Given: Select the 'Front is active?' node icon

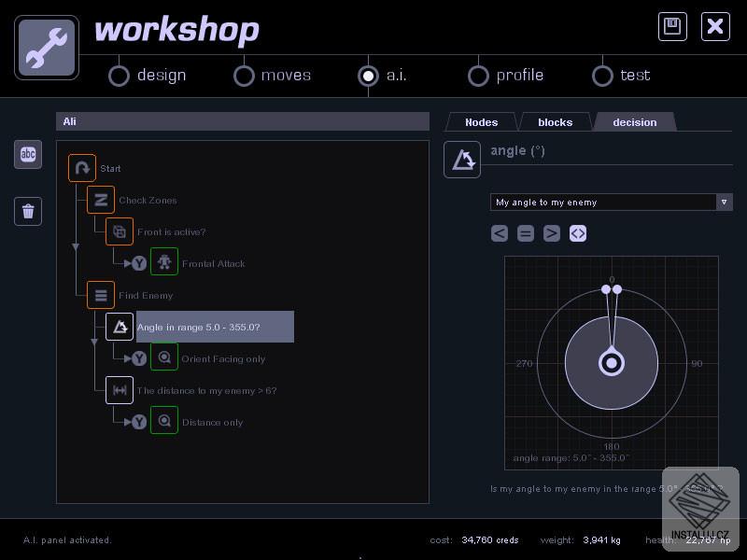Looking at the screenshot, I should [120, 231].
